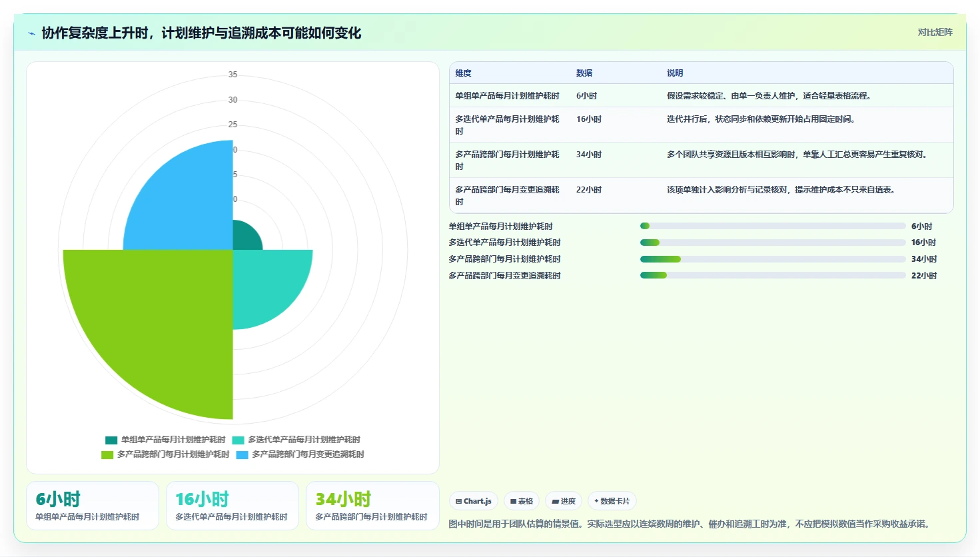Click the 数据 column header
This screenshot has width=980, height=557.
(584, 73)
